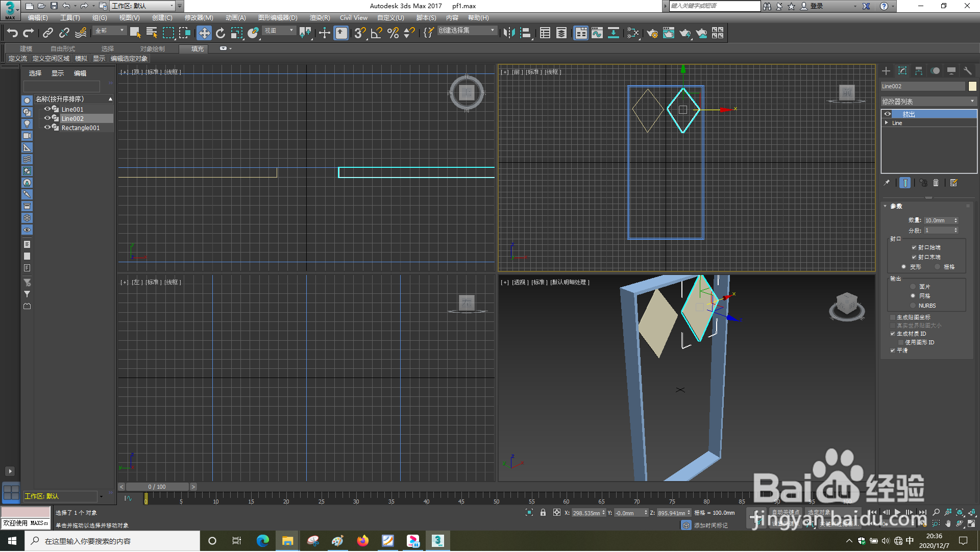Open the 修改器(M) menu
Image resolution: width=980 pixels, height=552 pixels.
pos(199,18)
